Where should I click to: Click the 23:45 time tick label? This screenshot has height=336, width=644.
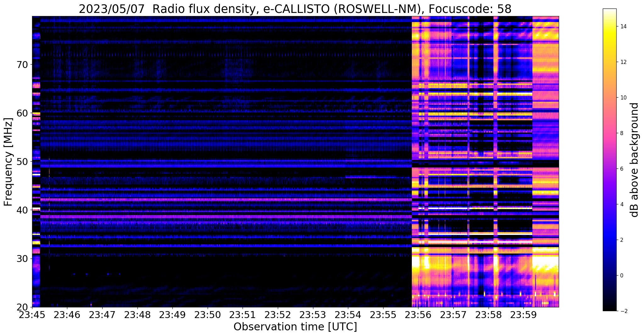32,315
